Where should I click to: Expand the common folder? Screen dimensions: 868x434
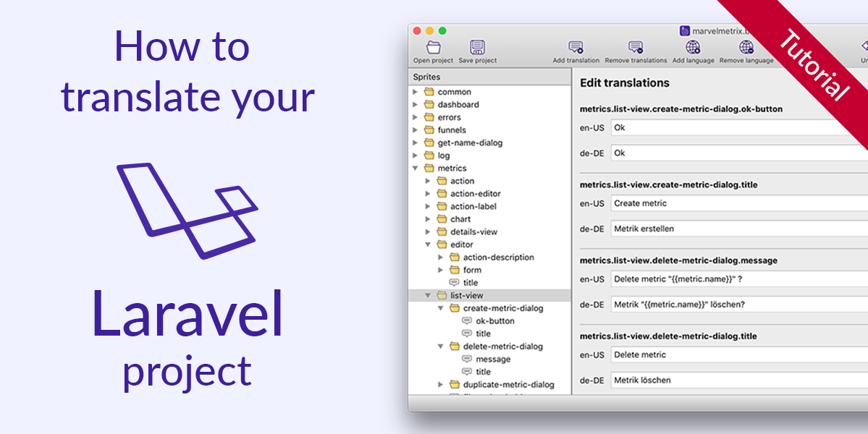click(x=414, y=91)
